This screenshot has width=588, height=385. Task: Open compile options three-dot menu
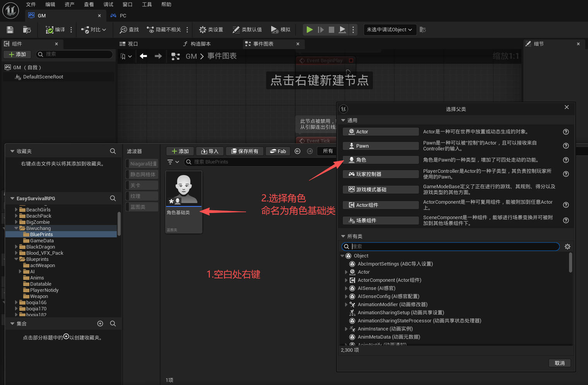coord(71,30)
